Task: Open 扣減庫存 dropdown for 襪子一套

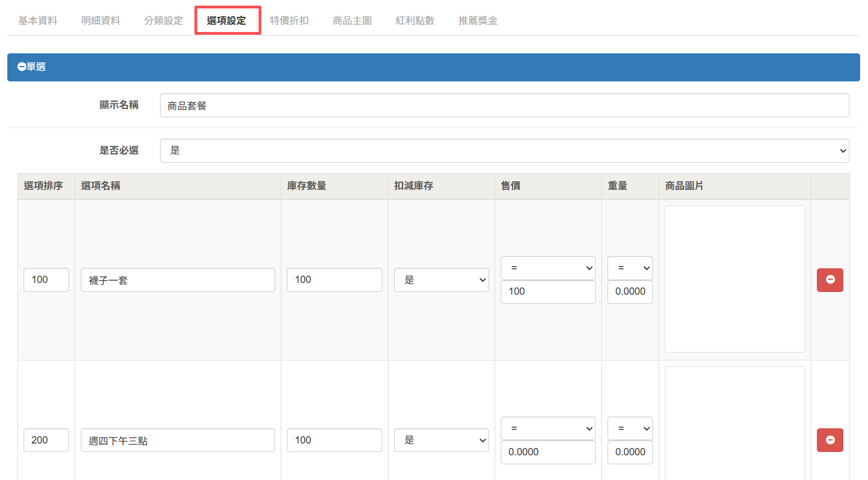Action: coord(441,280)
